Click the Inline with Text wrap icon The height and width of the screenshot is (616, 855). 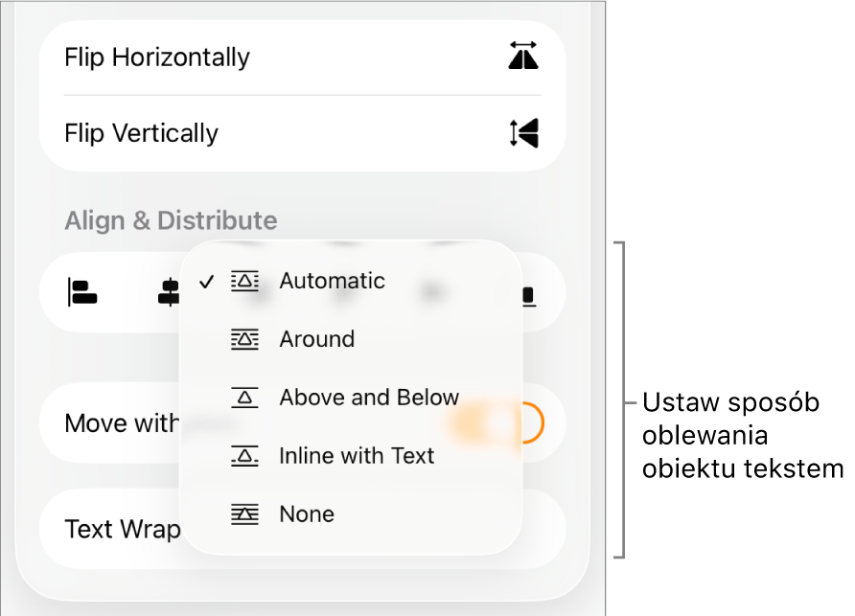point(244,456)
